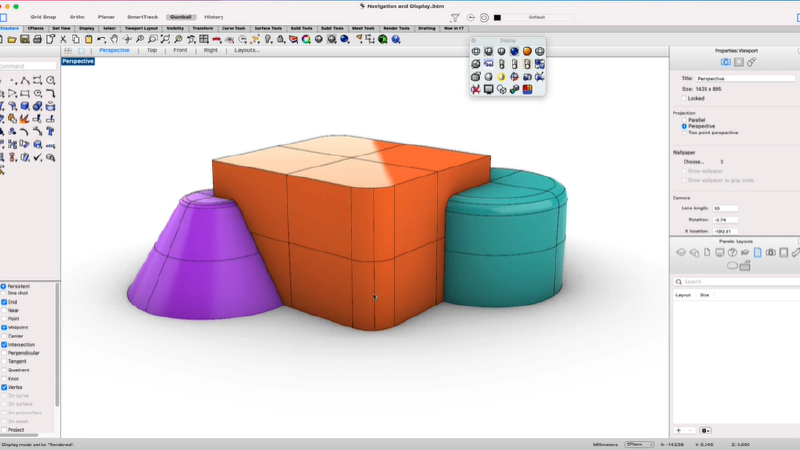Click the selection filter funnel icon

tap(455, 17)
